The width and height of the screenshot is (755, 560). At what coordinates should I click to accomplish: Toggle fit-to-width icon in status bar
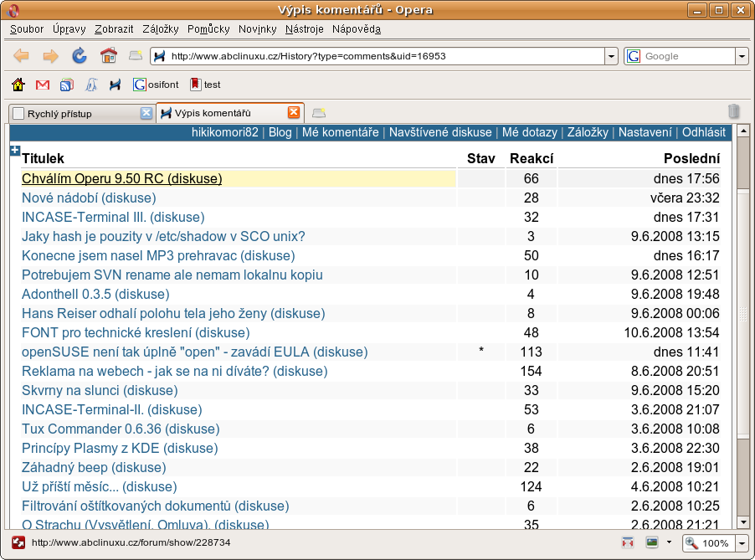tap(629, 542)
